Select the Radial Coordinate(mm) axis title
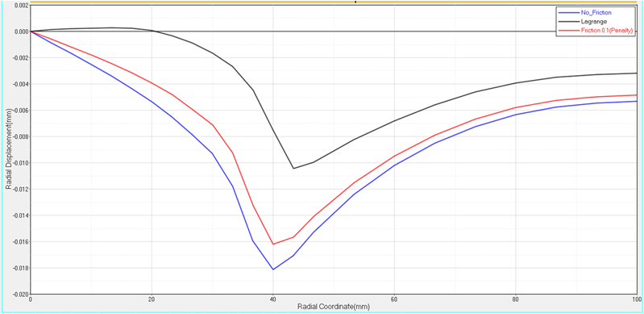 click(333, 306)
